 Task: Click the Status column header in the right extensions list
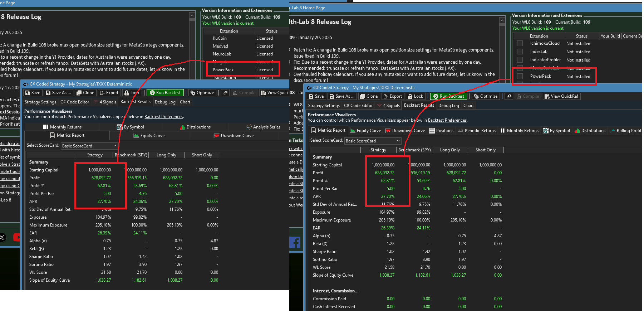pos(581,36)
